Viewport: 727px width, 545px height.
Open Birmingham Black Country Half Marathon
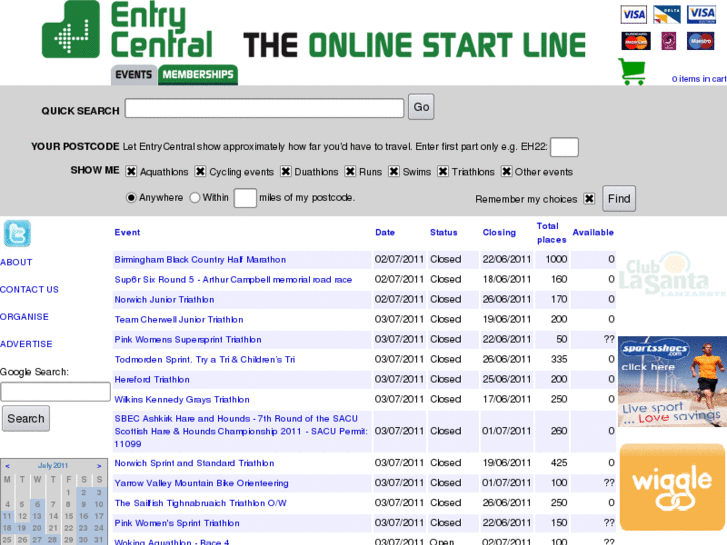point(200,260)
